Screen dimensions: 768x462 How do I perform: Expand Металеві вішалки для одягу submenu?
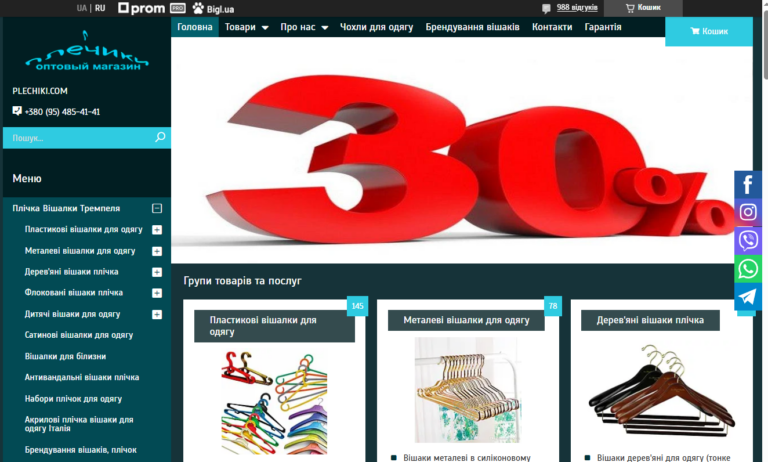[x=157, y=251]
